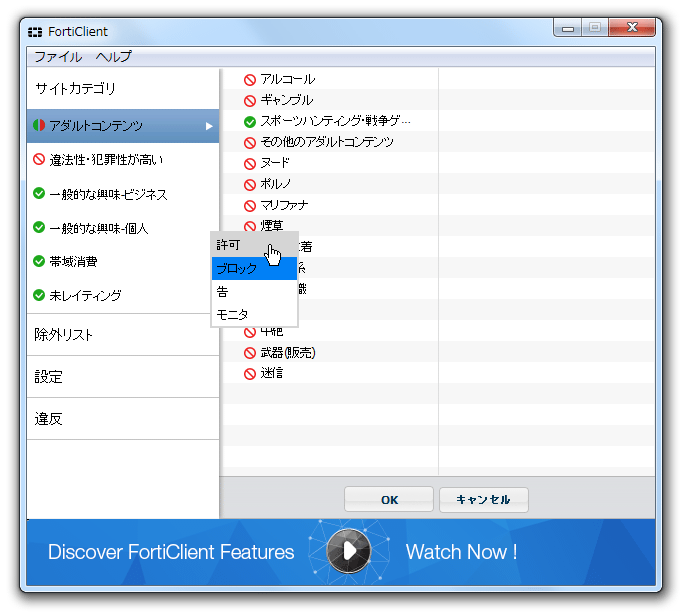
Task: Click FortiClient logo icon in title bar
Action: click(35, 32)
